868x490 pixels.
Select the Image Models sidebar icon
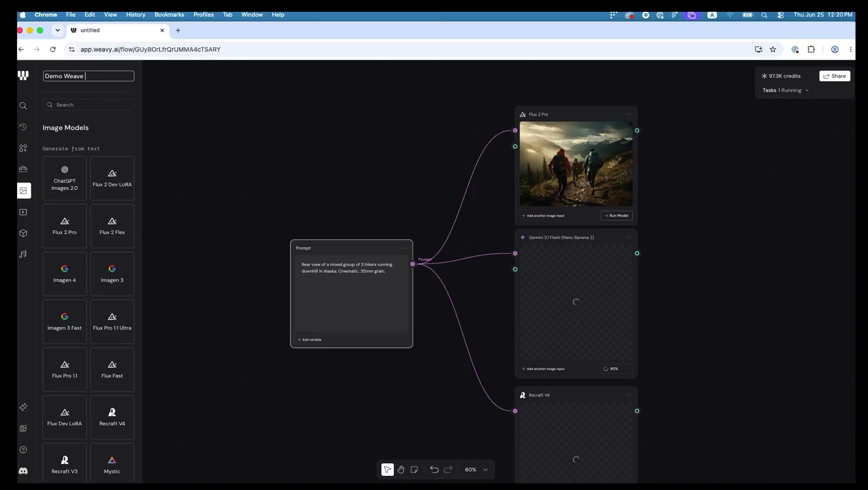pyautogui.click(x=24, y=191)
